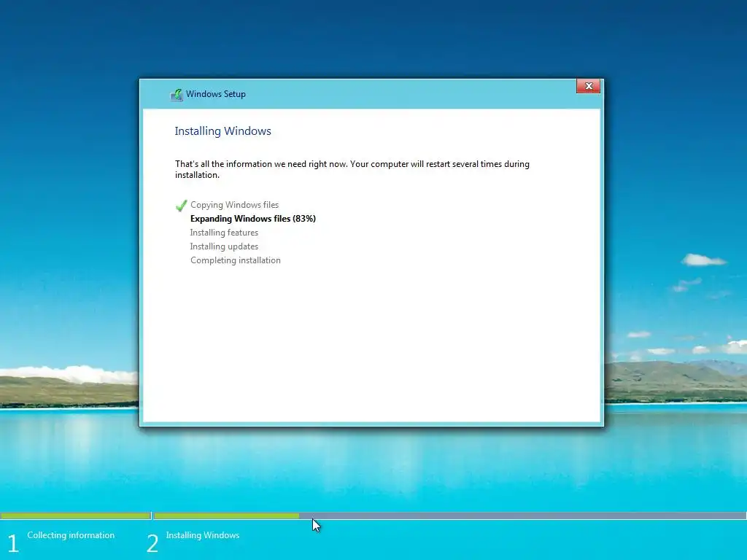Screen dimensions: 747x560
Task: Click the 'Copying Windows files' step
Action: pyautogui.click(x=234, y=205)
